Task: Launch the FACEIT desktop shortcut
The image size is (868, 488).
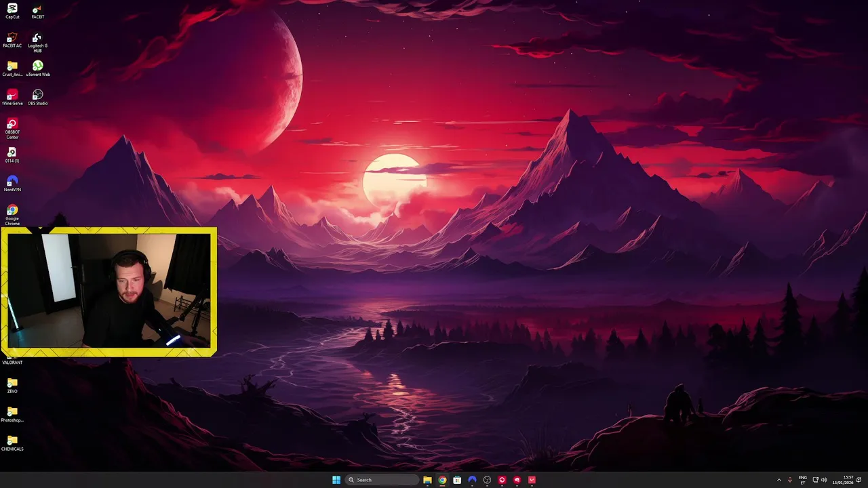Action: point(38,11)
